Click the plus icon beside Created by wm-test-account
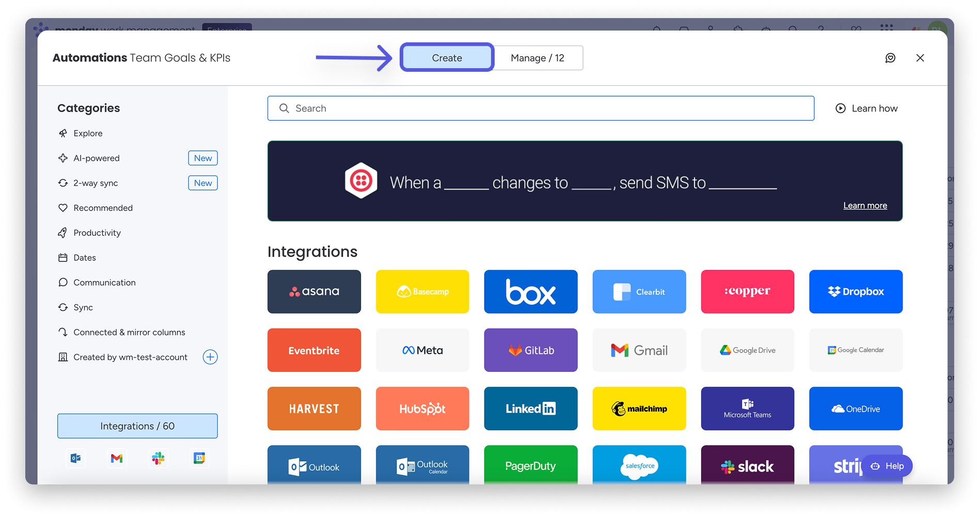This screenshot has width=980, height=518. click(x=210, y=357)
